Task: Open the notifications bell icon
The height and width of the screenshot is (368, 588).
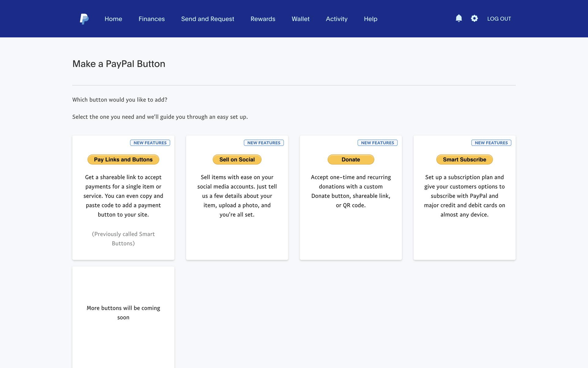Action: pos(458,18)
